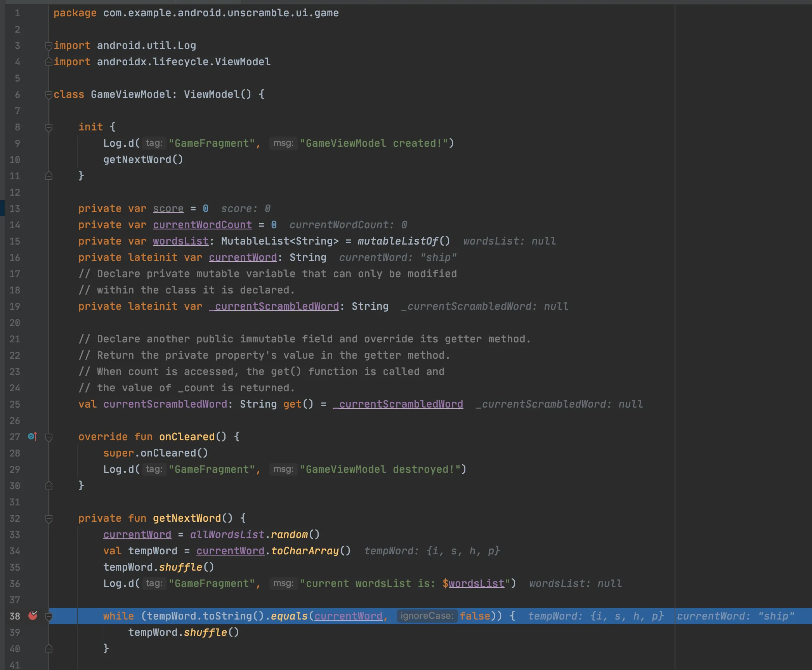This screenshot has width=812, height=670.
Task: Toggle a breakpoint next to line 33
Action: click(x=33, y=535)
